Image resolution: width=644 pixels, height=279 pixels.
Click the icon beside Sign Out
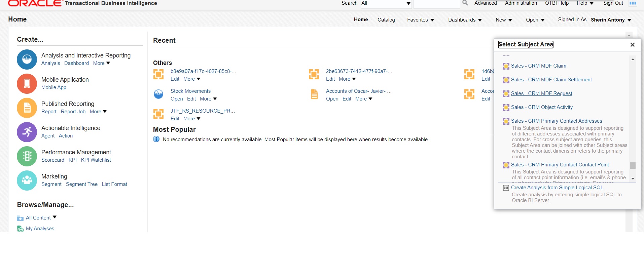[633, 3]
